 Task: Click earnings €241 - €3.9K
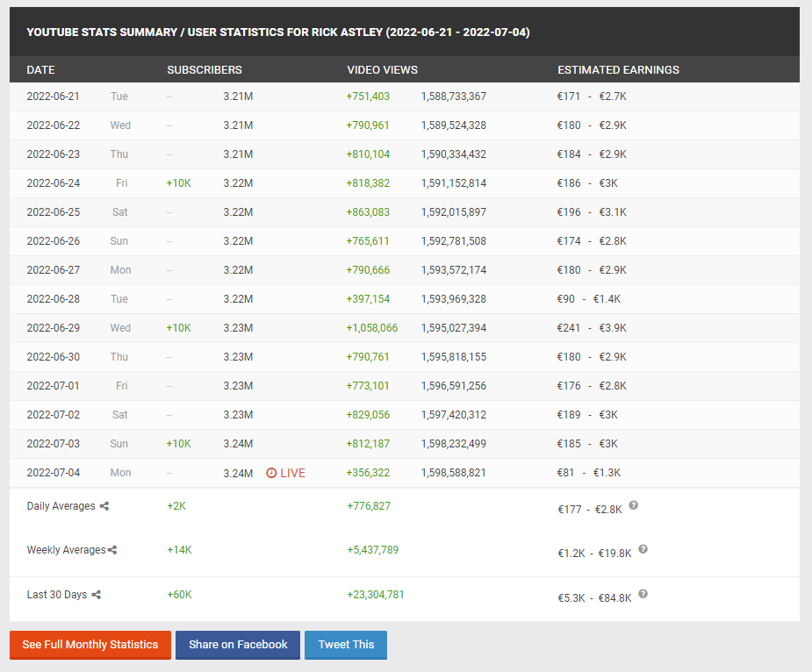(x=592, y=328)
